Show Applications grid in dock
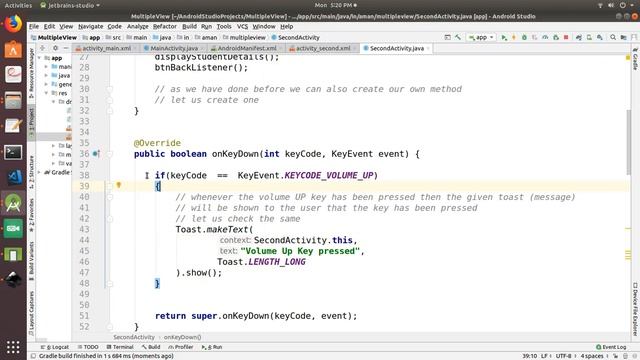The width and height of the screenshot is (640, 360). (13, 347)
